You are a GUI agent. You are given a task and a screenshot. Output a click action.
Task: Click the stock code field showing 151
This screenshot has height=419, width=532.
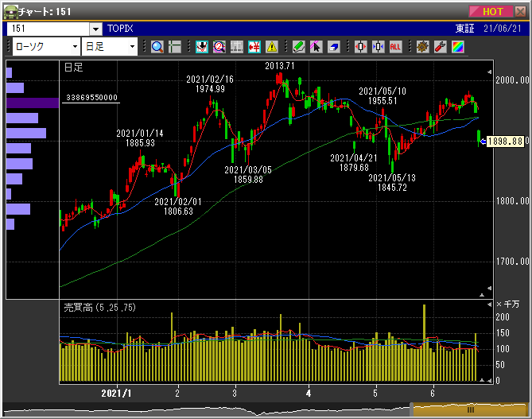click(x=48, y=28)
